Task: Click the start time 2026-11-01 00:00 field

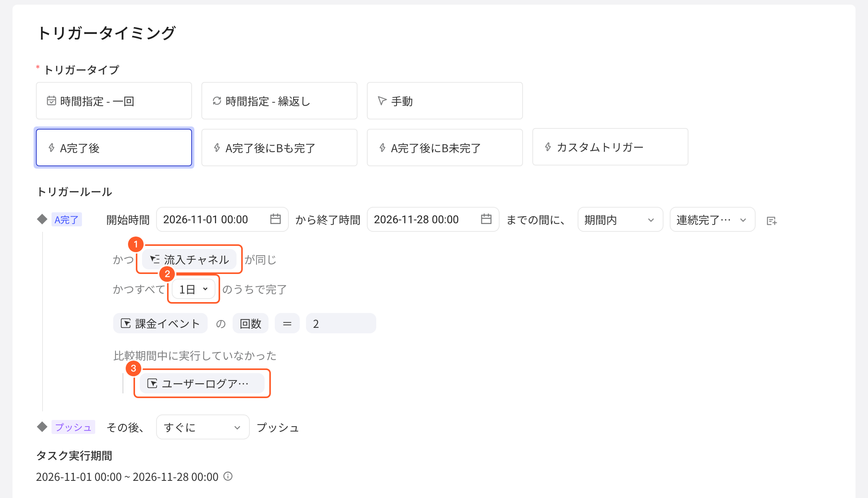Action: 222,219
